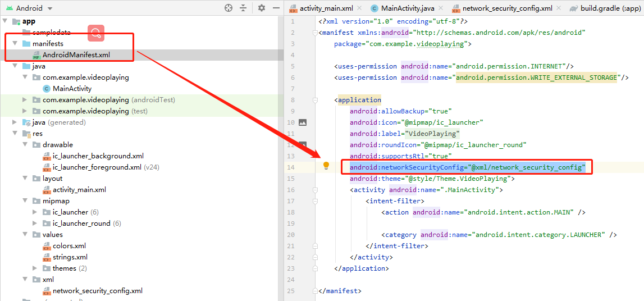Image resolution: width=644 pixels, height=301 pixels.
Task: Collapse com.example.videoplaying main package
Action: click(x=25, y=77)
